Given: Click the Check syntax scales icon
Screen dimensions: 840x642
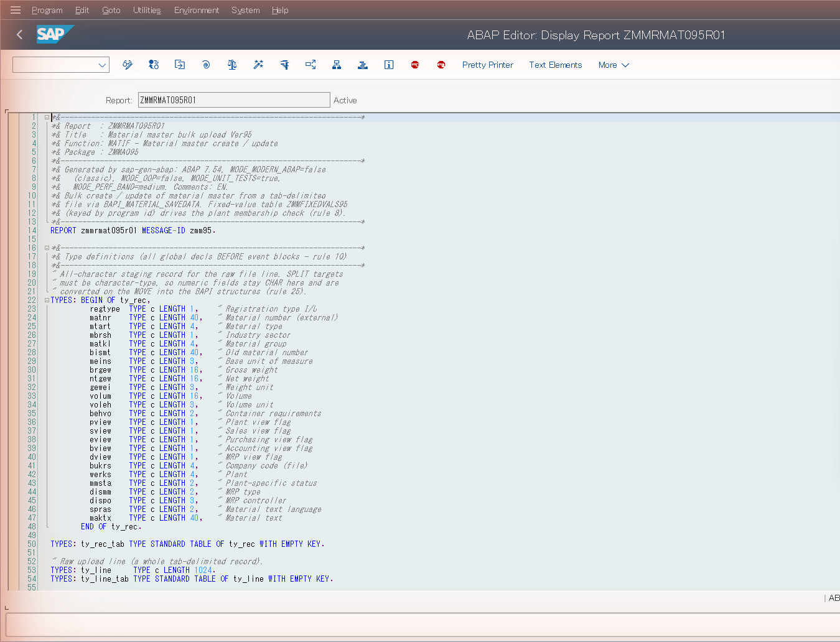Looking at the screenshot, I should click(232, 65).
